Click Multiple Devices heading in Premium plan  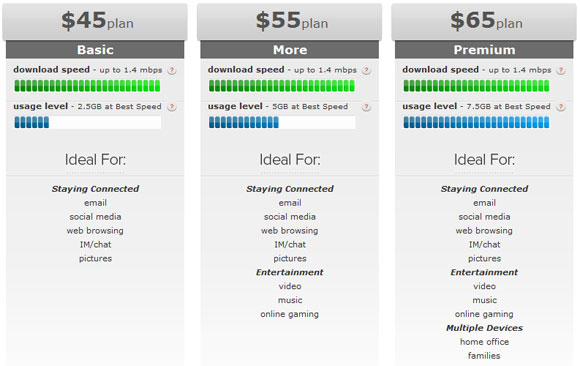coord(484,328)
